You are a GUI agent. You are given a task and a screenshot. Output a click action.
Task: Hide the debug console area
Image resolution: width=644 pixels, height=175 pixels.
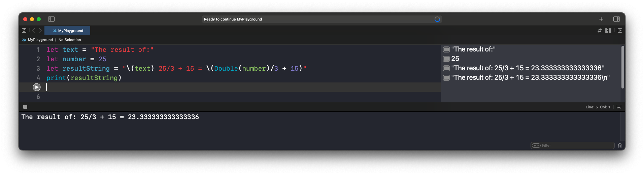[x=619, y=107]
